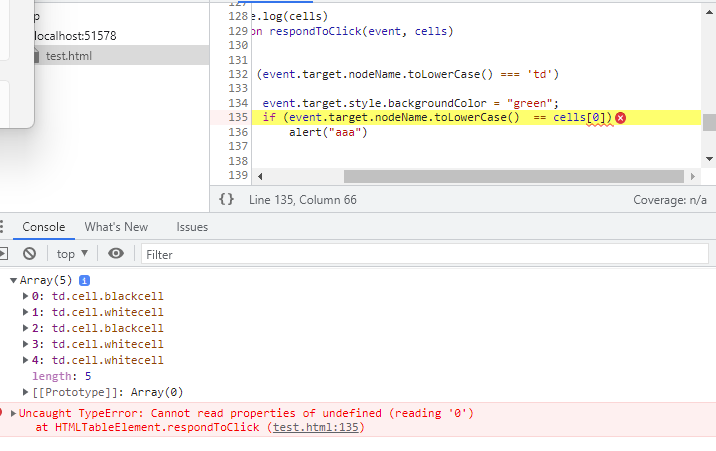Click the clear console icon
Image resolution: width=716 pixels, height=451 pixels.
click(30, 253)
